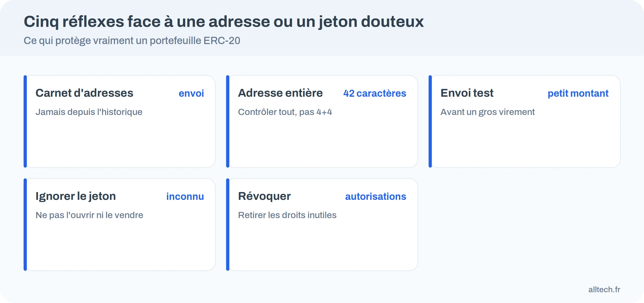Click the title "Cinq réflexes face à une adresse ou un jeton douteux"
This screenshot has height=303, width=644.
point(224,21)
